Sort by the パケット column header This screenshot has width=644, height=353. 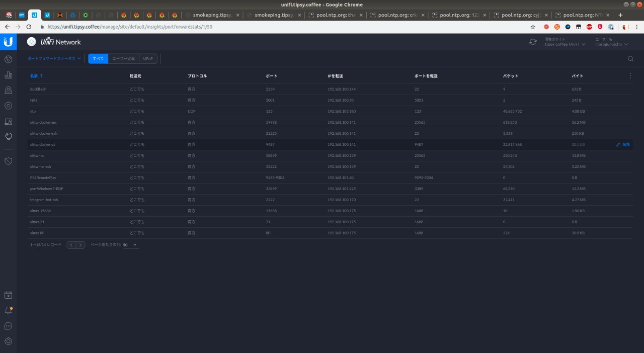pyautogui.click(x=511, y=76)
